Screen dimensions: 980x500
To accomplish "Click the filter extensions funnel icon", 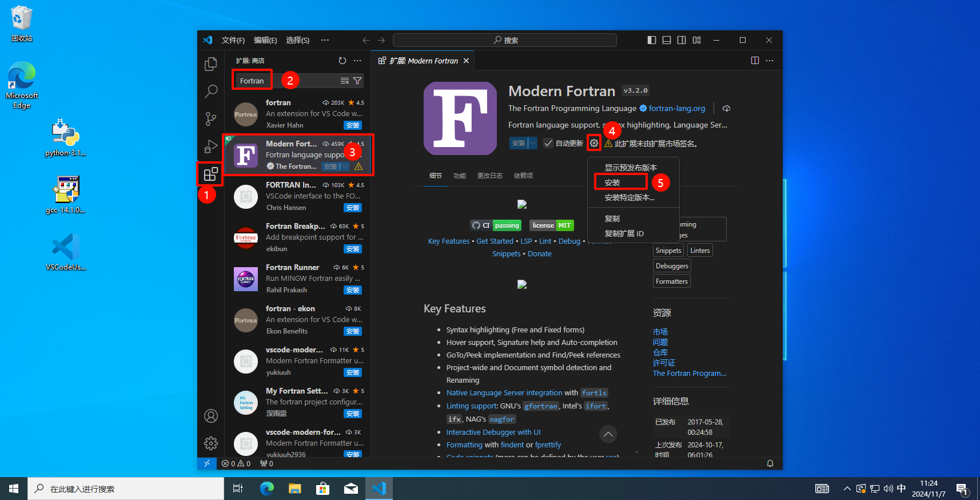I will (357, 81).
